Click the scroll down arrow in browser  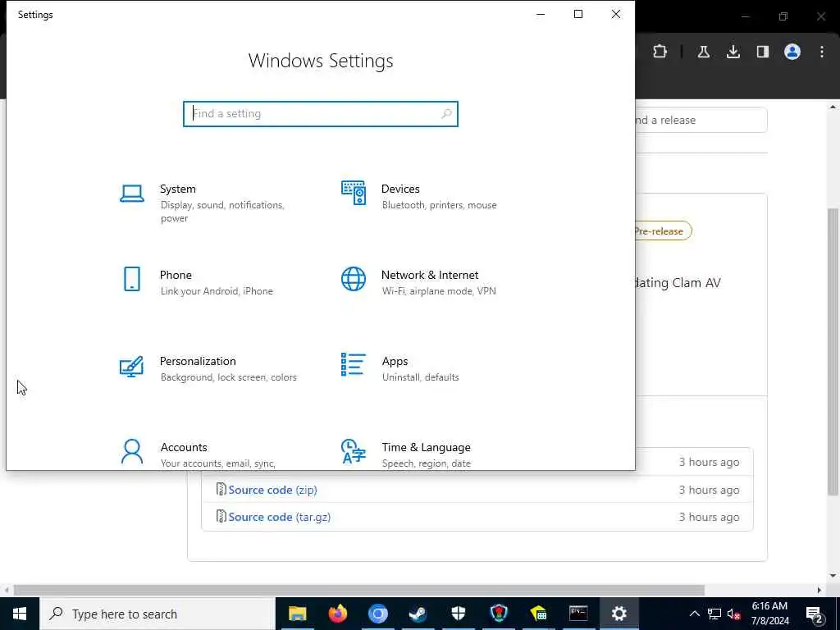833,576
